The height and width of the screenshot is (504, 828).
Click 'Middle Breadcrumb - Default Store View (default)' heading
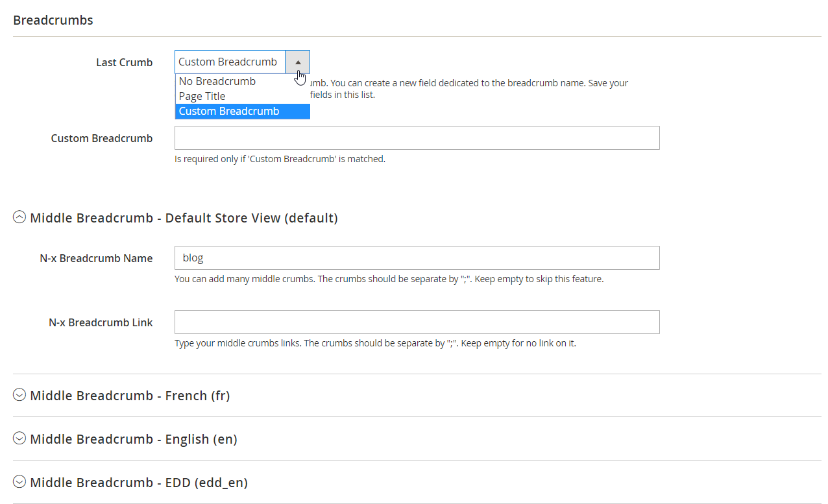(x=184, y=218)
